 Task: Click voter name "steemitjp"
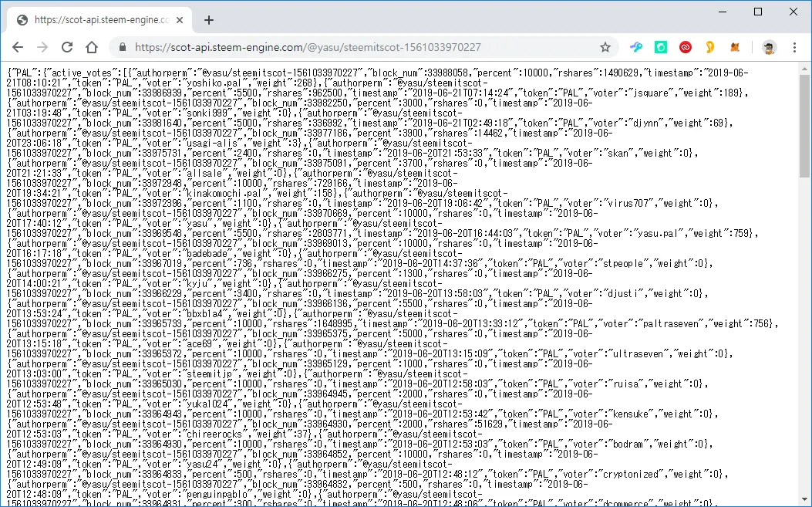(x=209, y=373)
